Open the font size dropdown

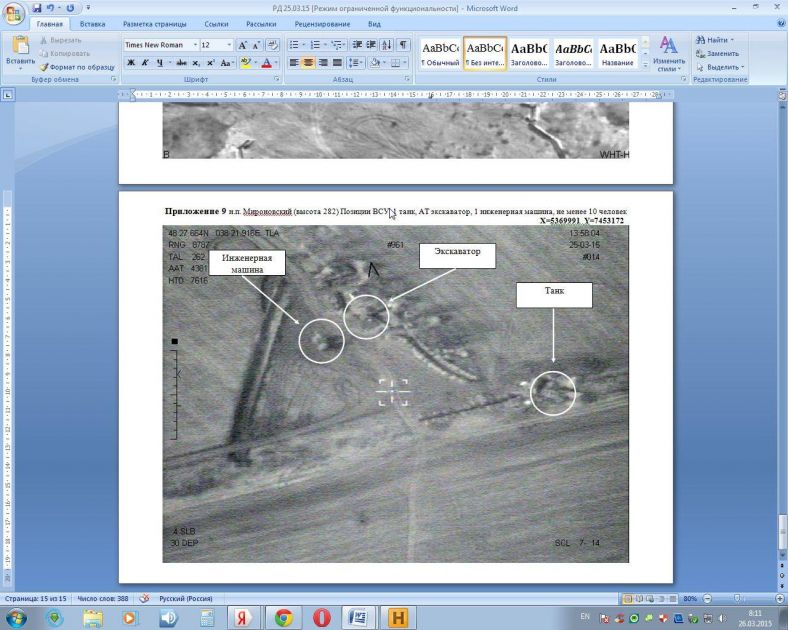229,45
